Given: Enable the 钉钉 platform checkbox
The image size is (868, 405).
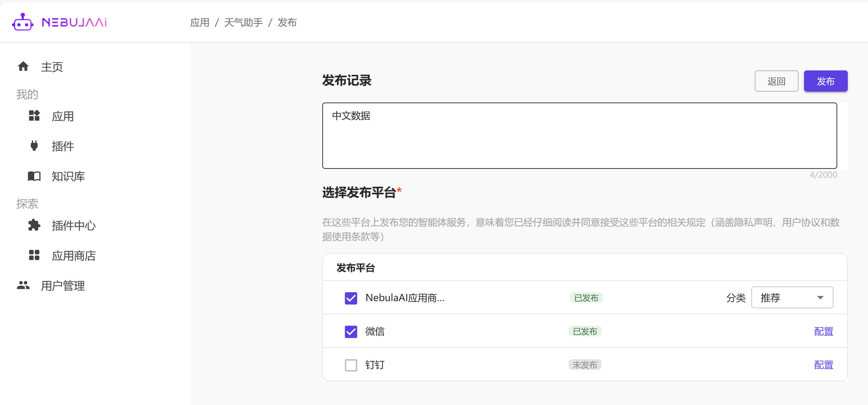Looking at the screenshot, I should tap(351, 365).
